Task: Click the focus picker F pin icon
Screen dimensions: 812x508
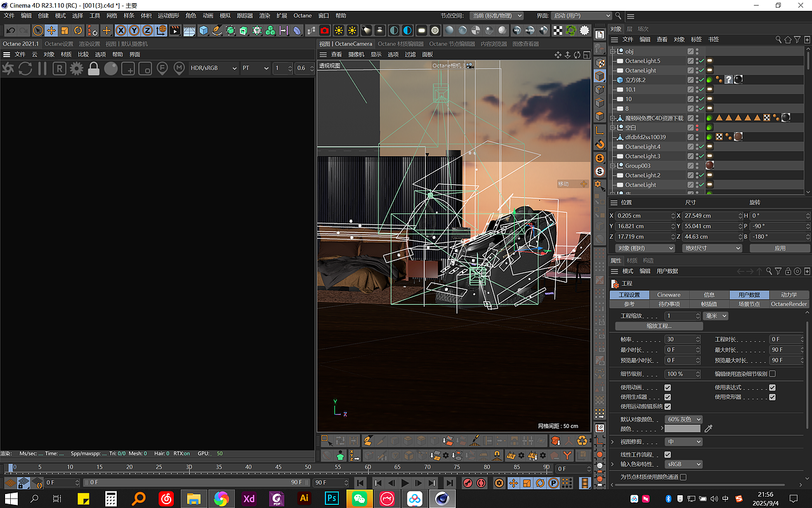Action: (162, 68)
